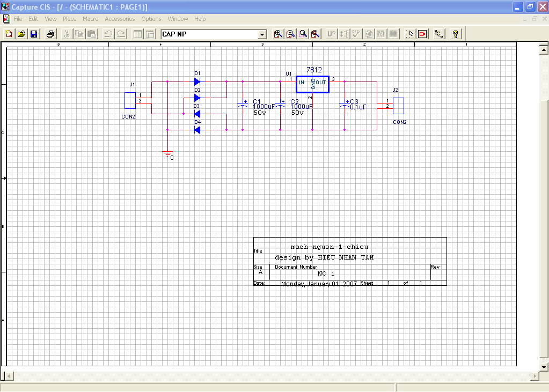
Task: Select capacitor C3 0.1uF symbol
Action: pos(345,105)
